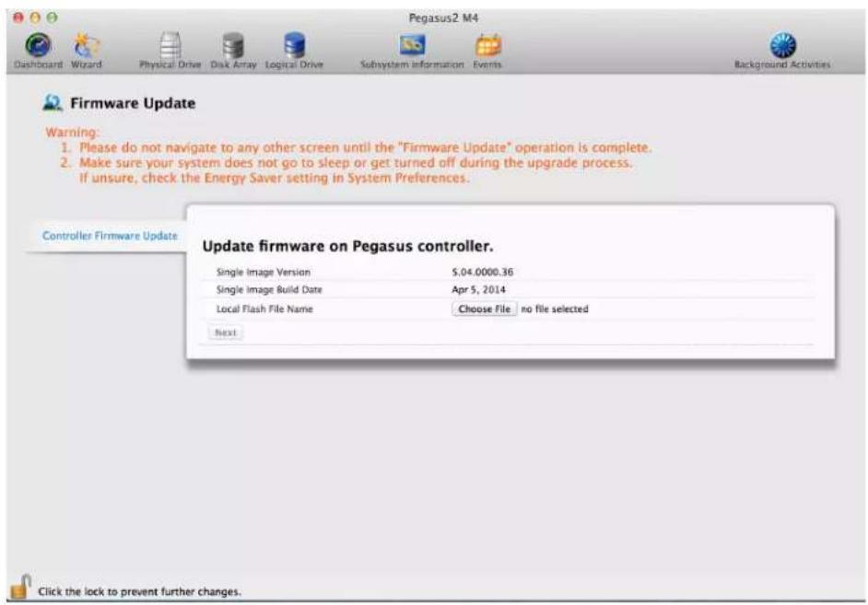This screenshot has width=868, height=605.
Task: Click the Next button
Action: 226,332
